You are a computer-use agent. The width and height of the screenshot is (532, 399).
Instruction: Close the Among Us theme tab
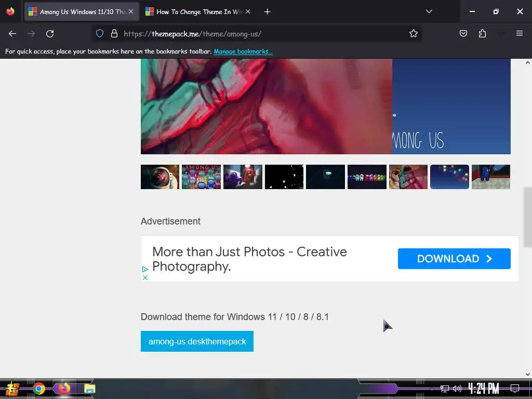click(x=131, y=11)
